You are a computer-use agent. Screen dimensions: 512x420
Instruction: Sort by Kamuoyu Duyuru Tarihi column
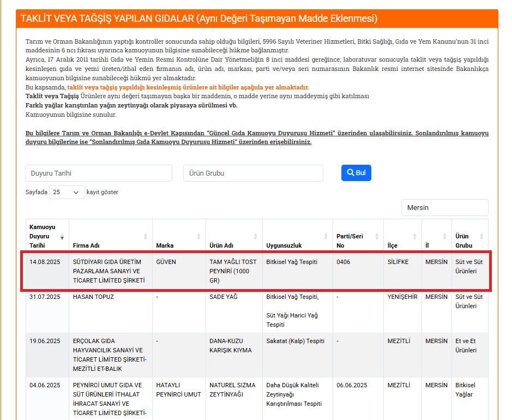[x=47, y=236]
